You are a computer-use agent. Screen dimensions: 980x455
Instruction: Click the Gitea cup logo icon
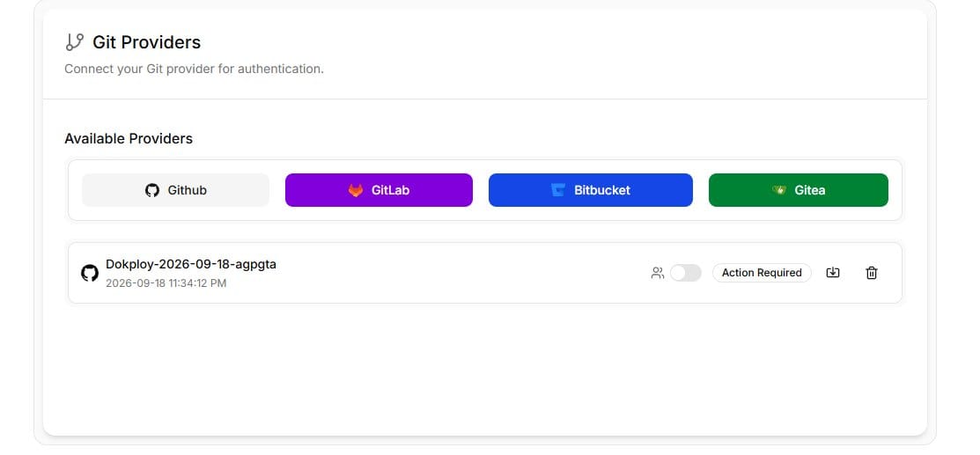point(778,190)
